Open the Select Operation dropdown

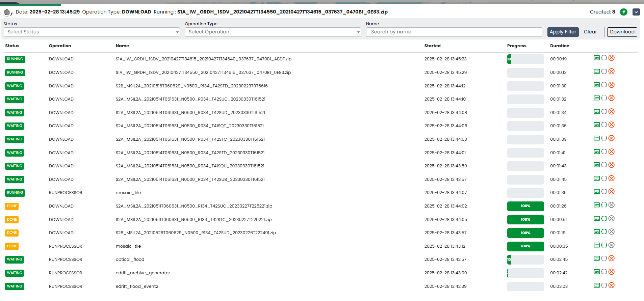[273, 32]
